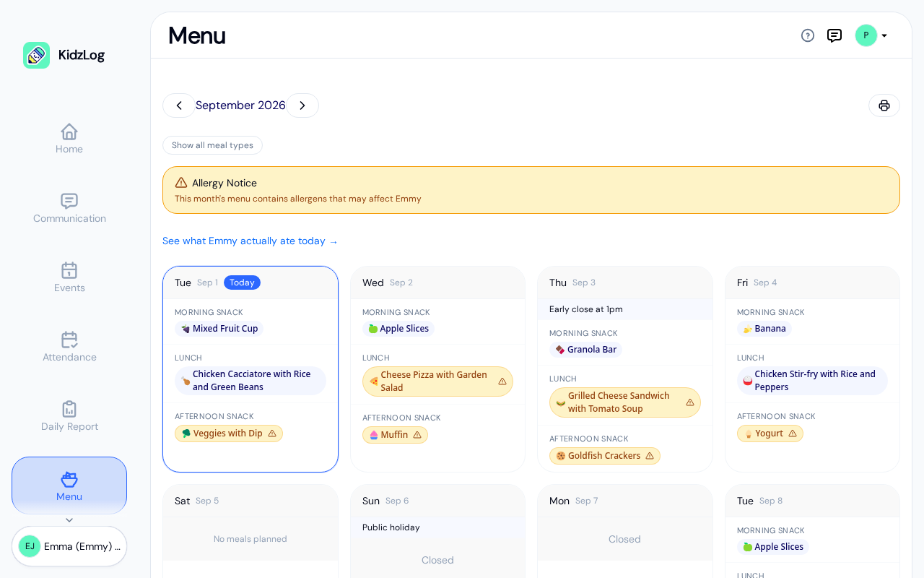This screenshot has width=924, height=578.
Task: Click the Fri Sep 4 day header
Action: (x=812, y=282)
